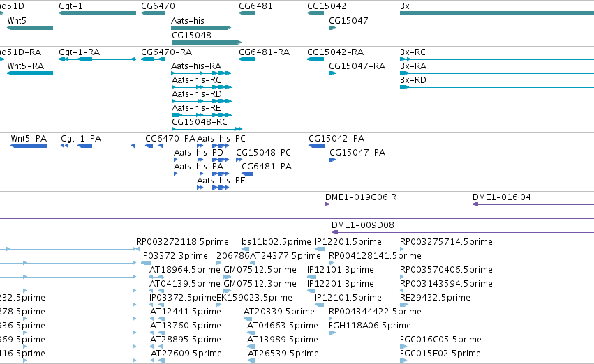Click the Aats-his-PE protein label

[221, 181]
